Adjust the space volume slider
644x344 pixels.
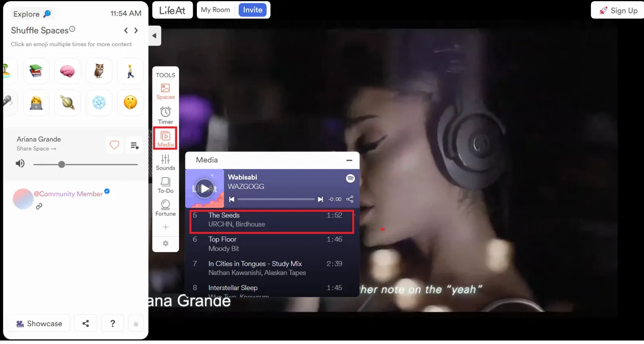[x=86, y=164]
